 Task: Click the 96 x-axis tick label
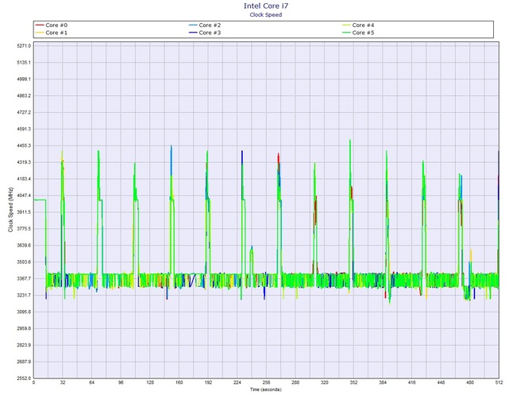tap(121, 382)
